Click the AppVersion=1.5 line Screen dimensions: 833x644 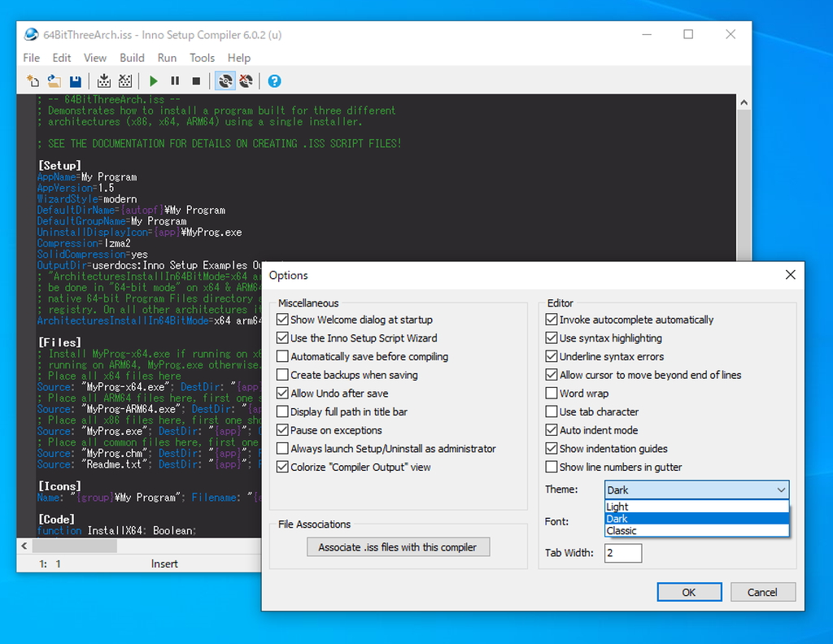(76, 188)
